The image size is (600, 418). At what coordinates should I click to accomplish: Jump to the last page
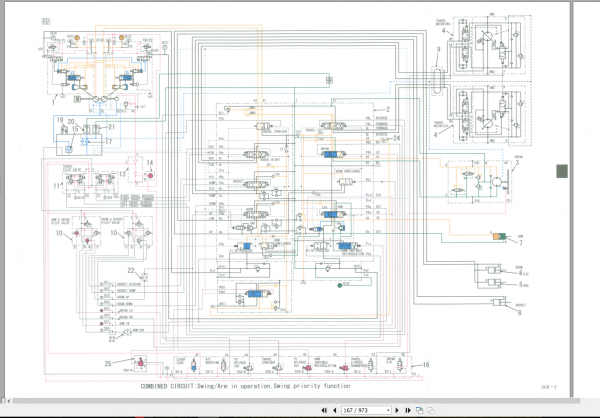point(408,410)
